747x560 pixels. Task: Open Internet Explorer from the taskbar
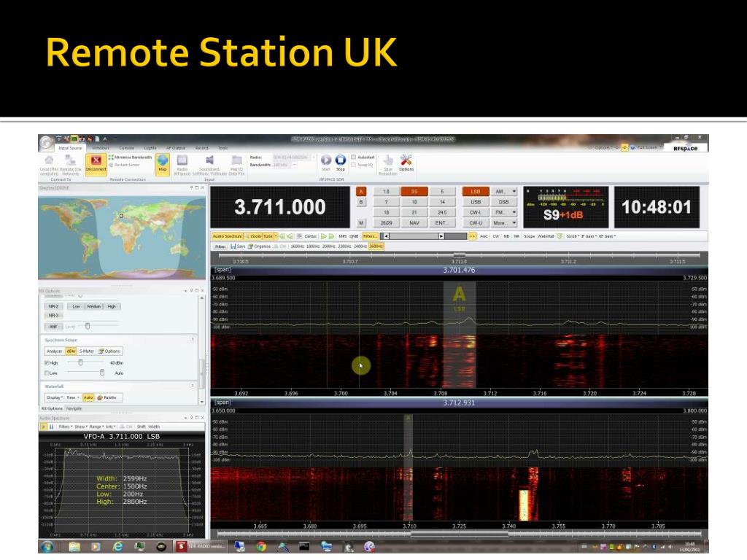point(117,547)
